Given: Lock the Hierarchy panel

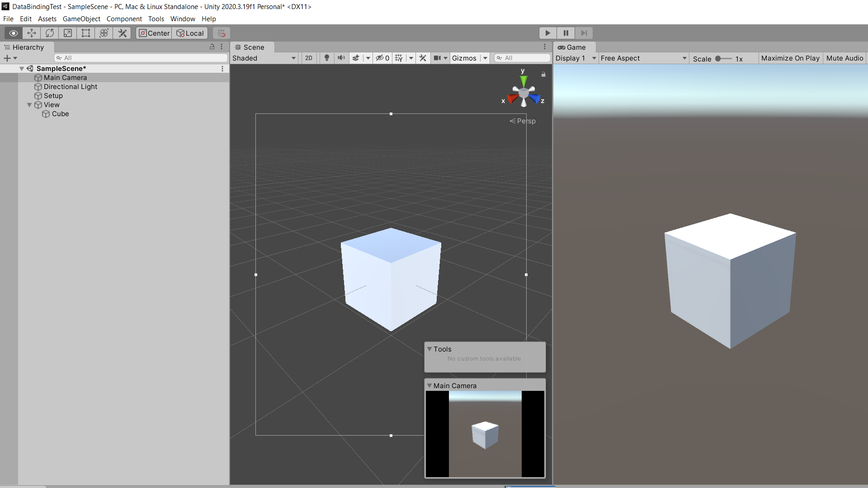Looking at the screenshot, I should (212, 47).
